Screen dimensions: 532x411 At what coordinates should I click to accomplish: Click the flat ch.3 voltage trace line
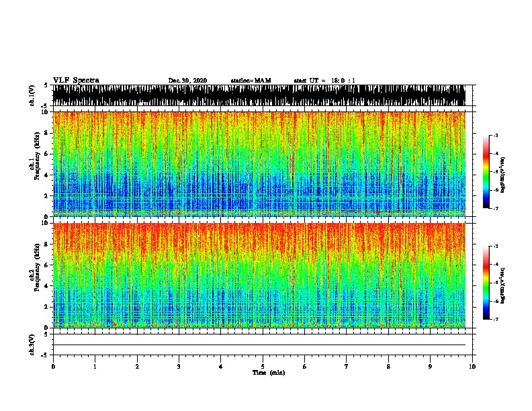coord(259,345)
